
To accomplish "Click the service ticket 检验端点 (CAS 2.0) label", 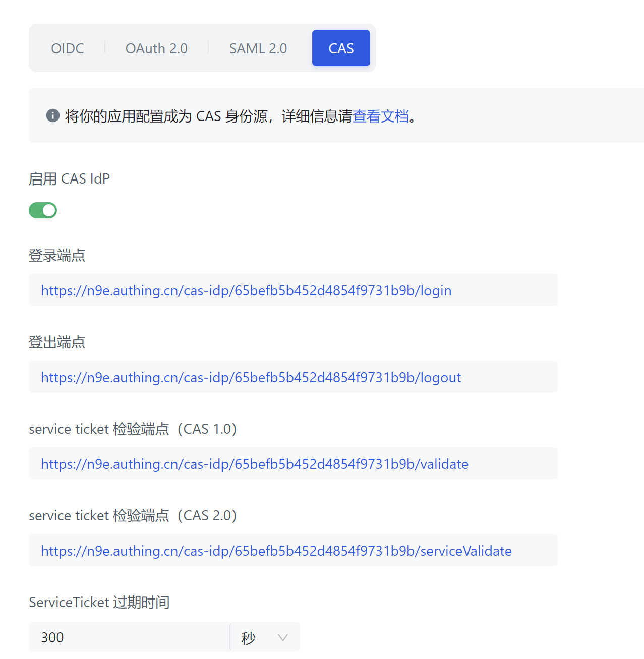I will [133, 516].
